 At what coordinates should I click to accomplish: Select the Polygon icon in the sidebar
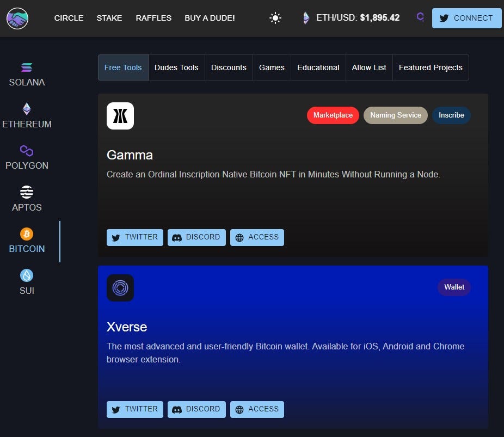click(x=27, y=150)
